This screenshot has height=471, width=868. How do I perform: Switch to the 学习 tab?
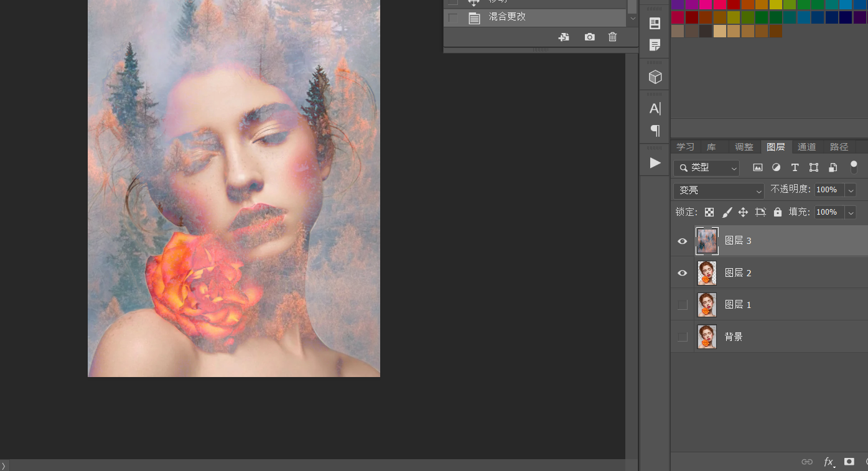point(685,147)
